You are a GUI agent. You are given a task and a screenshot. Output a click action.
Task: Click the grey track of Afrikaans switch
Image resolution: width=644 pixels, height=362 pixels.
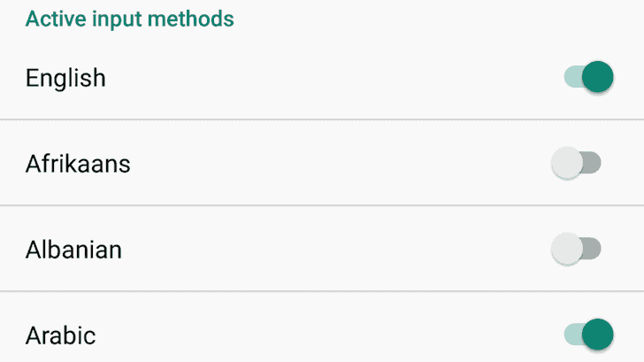(x=593, y=164)
